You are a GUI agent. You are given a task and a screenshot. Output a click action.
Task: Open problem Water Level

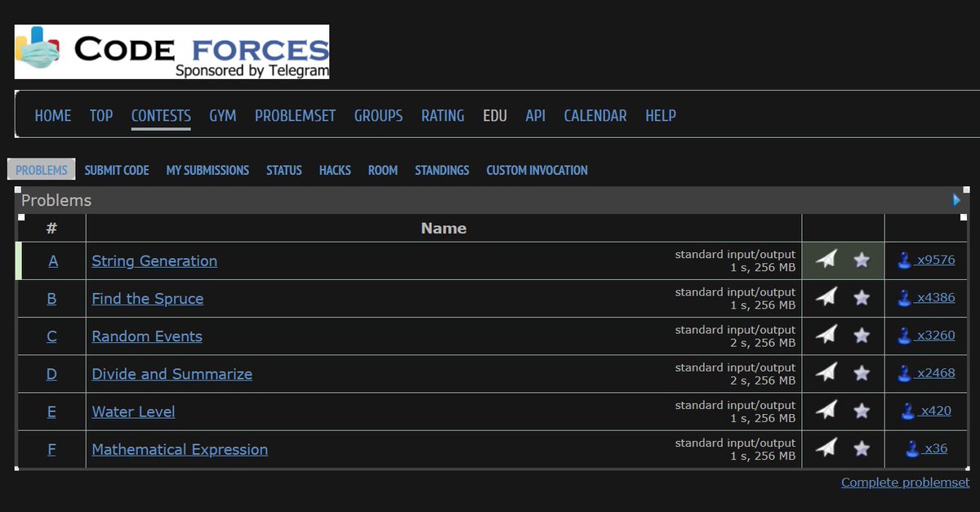(133, 412)
